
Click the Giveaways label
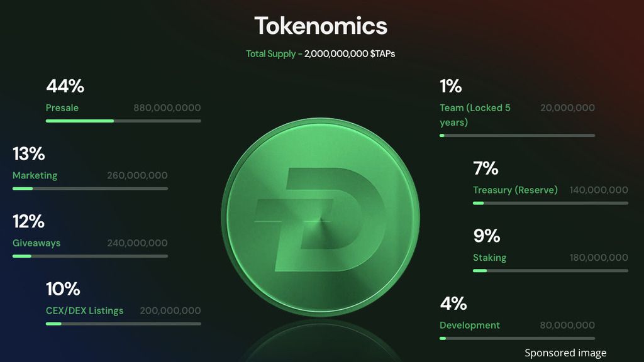click(x=36, y=243)
